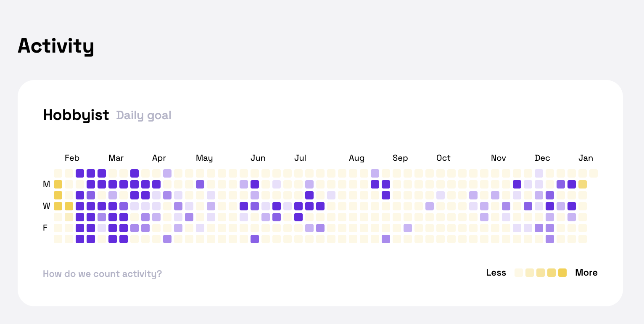Click the 'Activity' page title
This screenshot has height=324, width=644.
pyautogui.click(x=55, y=46)
